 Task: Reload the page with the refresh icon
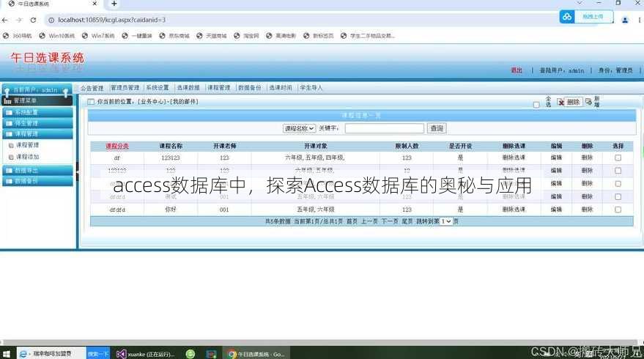click(33, 20)
